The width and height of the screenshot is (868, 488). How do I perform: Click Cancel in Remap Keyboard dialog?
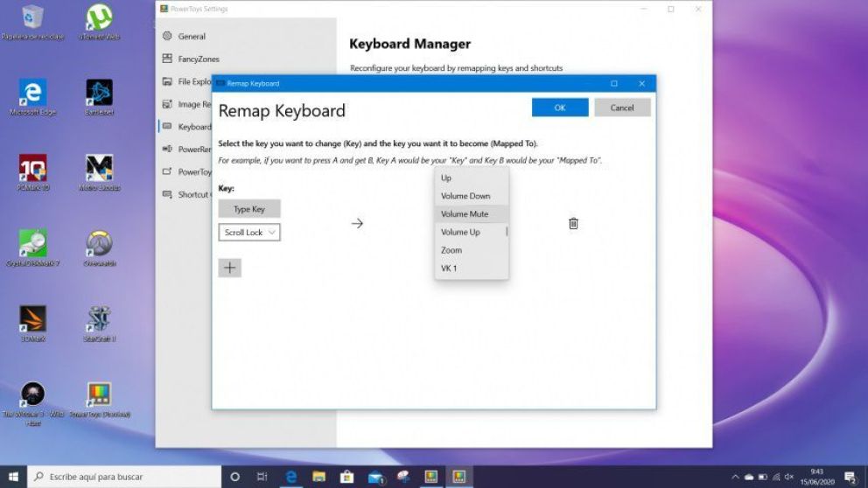tap(622, 108)
